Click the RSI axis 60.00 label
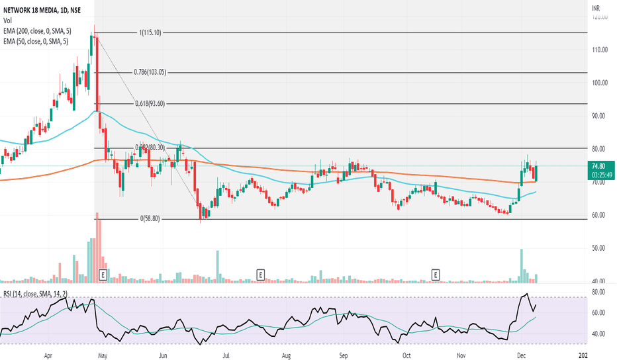The image size is (617, 364). point(598,313)
